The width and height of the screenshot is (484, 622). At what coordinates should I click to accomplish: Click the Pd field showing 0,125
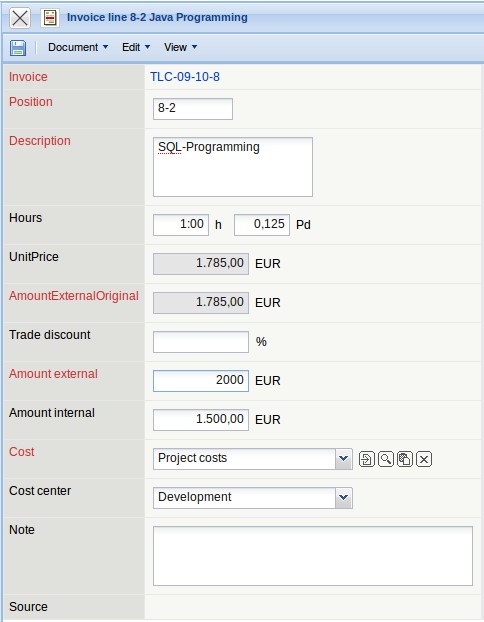[x=262, y=225]
